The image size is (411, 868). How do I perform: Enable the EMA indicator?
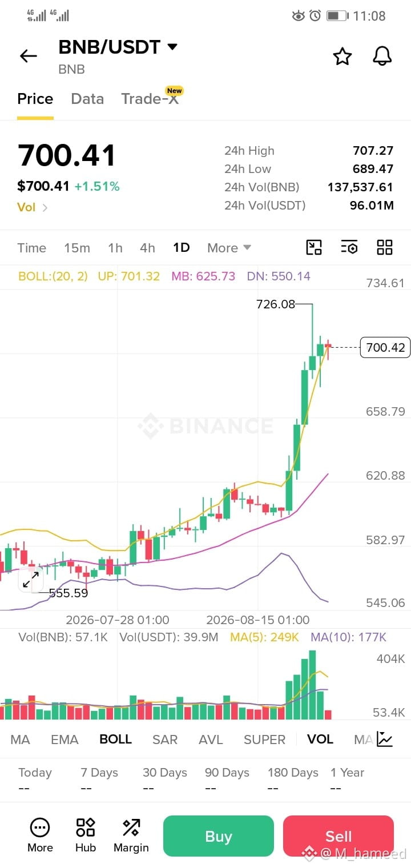coord(65,740)
